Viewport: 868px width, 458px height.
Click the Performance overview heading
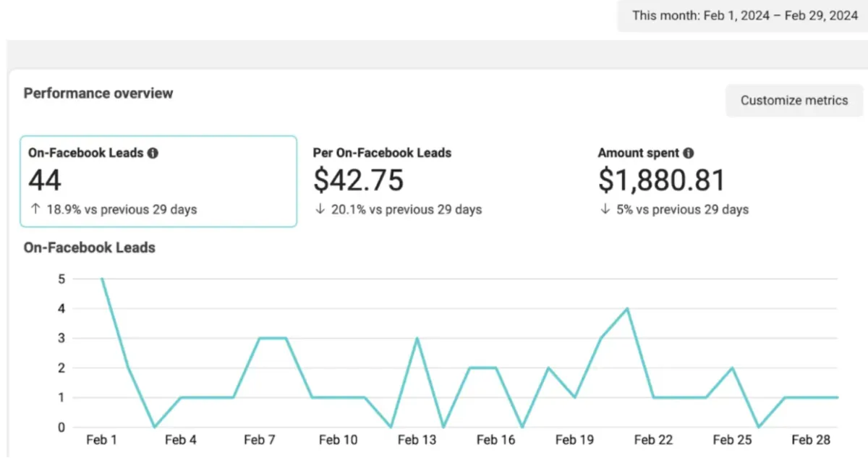(98, 93)
